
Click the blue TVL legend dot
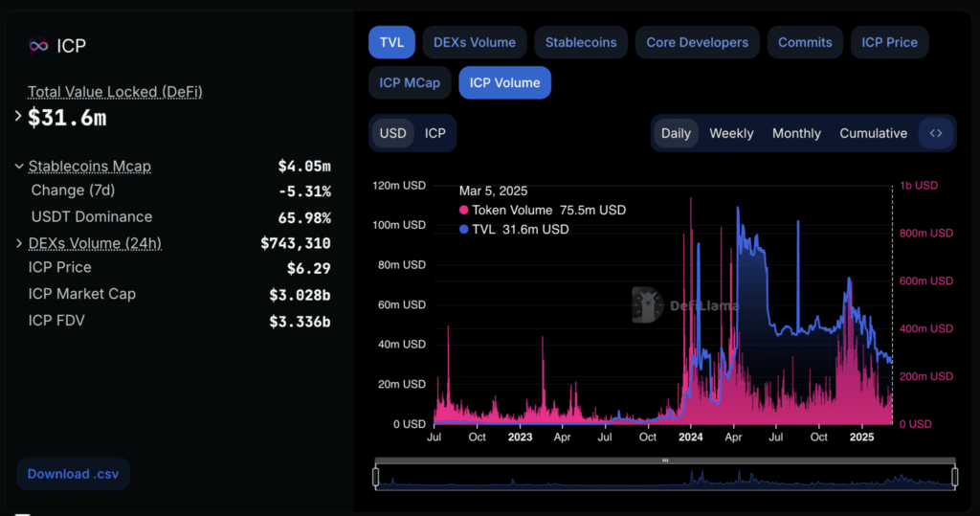[464, 230]
